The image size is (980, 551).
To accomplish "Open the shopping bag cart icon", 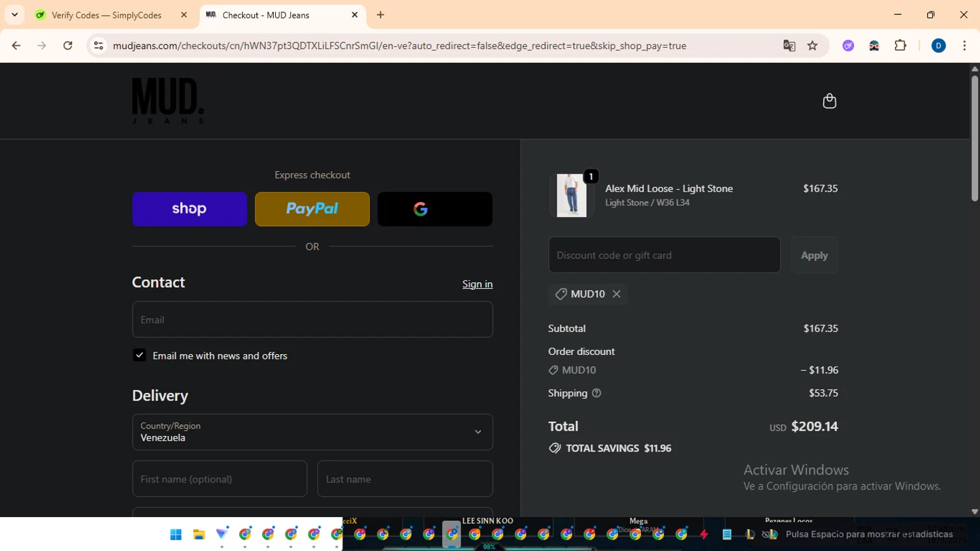I will pyautogui.click(x=829, y=101).
